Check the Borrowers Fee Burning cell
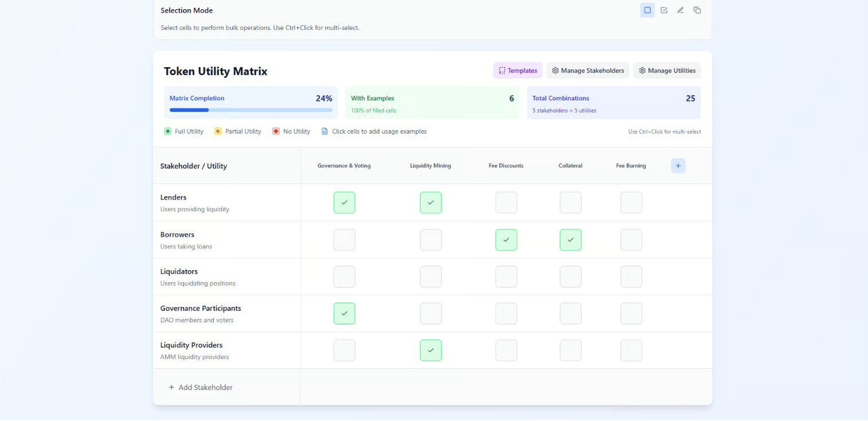Screen dimensions: 868x421 [631, 240]
